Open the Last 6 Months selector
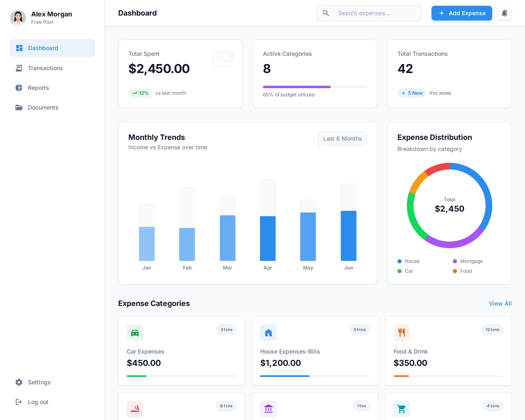This screenshot has height=420, width=525. [342, 139]
